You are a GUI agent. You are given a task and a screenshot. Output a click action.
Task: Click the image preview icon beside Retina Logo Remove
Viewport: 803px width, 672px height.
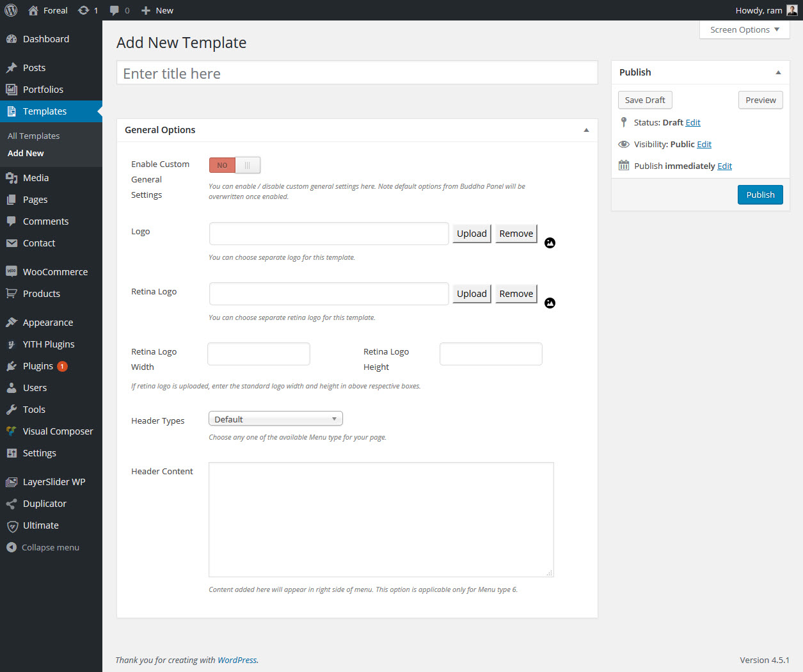coord(550,303)
